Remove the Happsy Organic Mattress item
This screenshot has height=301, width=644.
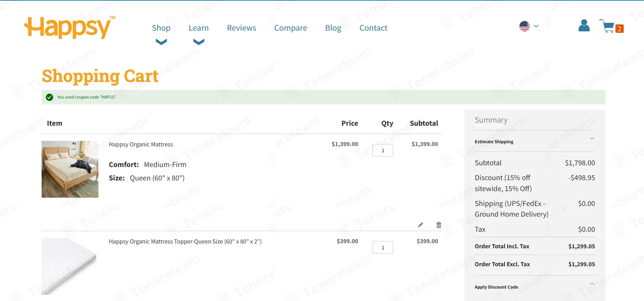click(x=439, y=225)
